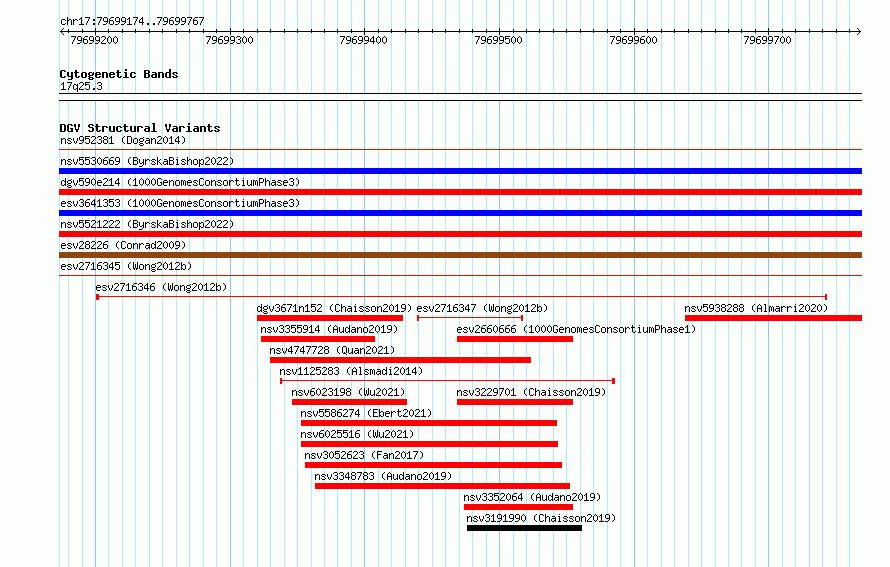The height and width of the screenshot is (567, 890).
Task: Click the right arrow end of the ruler
Action: pyautogui.click(x=859, y=32)
